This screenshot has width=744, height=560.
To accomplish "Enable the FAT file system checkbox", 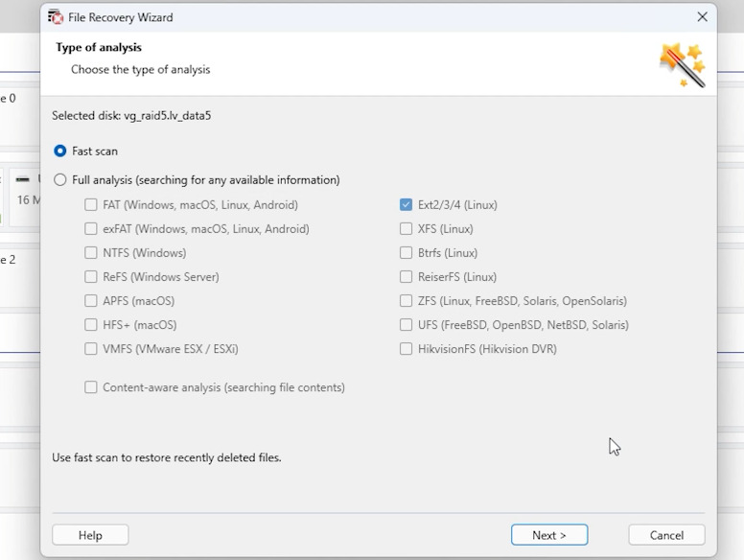I will click(x=91, y=204).
